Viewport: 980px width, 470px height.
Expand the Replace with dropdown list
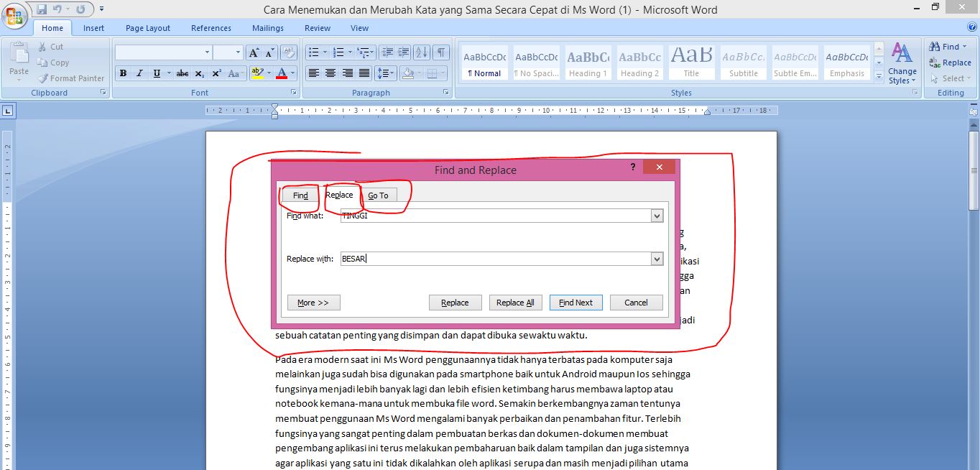[656, 258]
